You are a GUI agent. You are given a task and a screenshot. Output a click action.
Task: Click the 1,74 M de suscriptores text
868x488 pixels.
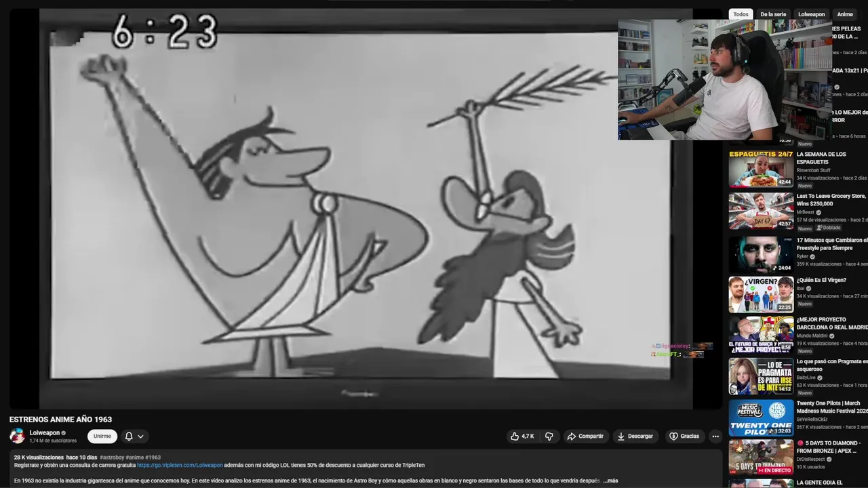pyautogui.click(x=53, y=441)
